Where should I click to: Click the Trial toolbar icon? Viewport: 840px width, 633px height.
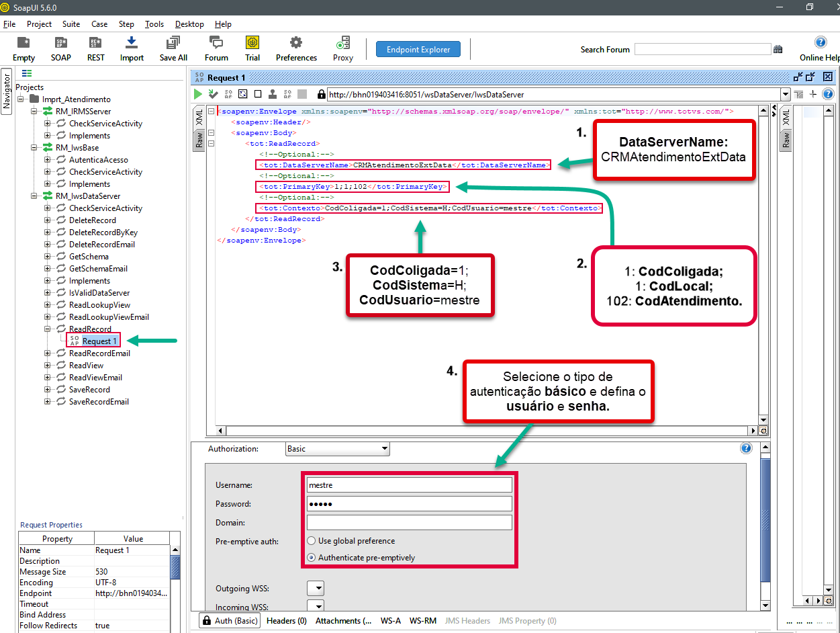[252, 43]
